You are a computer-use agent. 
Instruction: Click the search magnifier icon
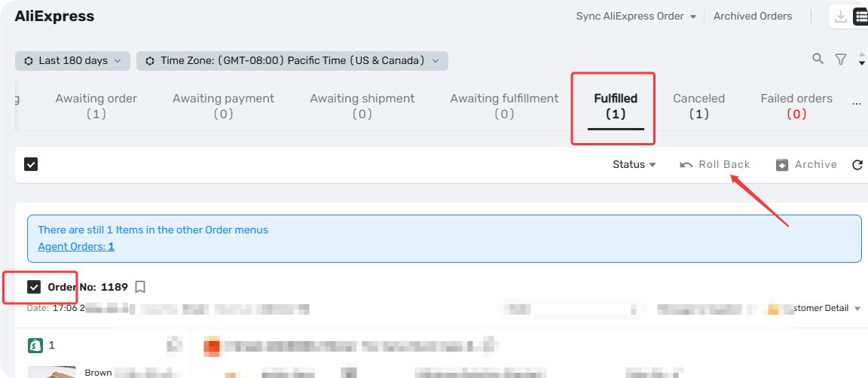(x=818, y=59)
